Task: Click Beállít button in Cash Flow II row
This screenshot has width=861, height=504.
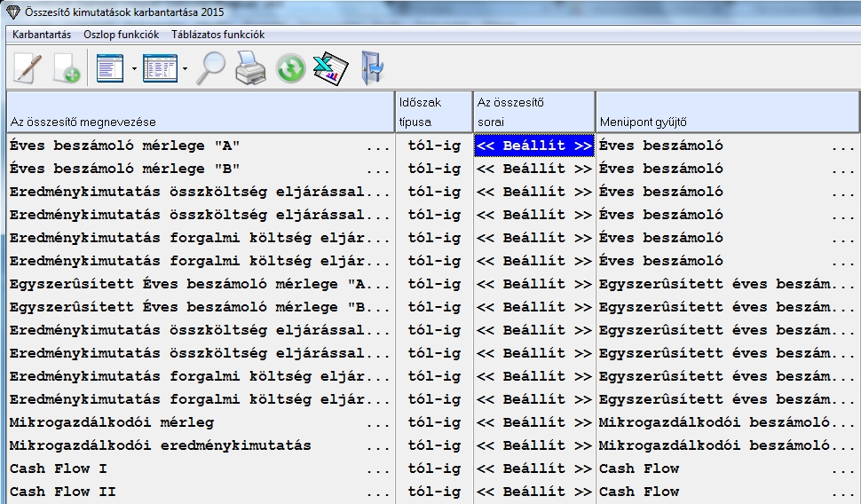Action: [533, 492]
